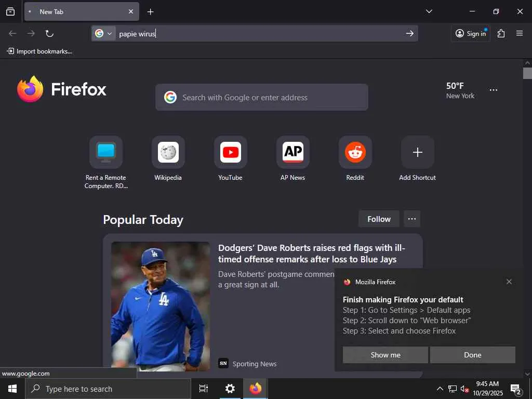Open the Rent a Remote Computer shortcut

(x=106, y=163)
